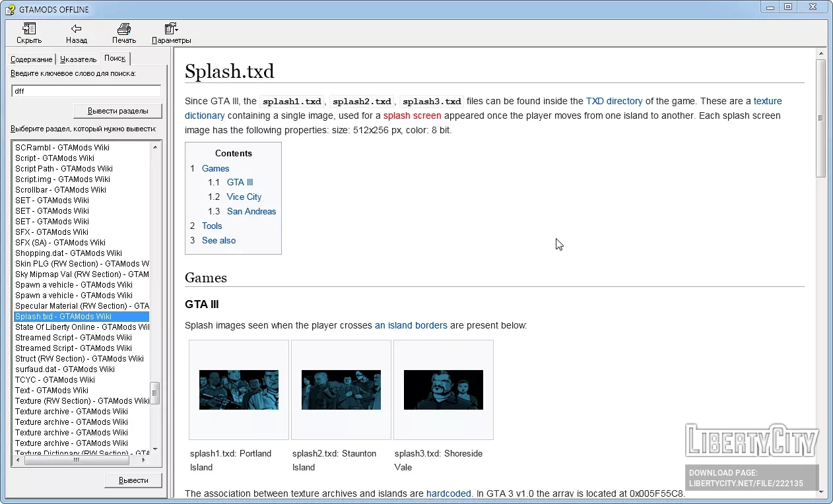Switch to the Содержание tab

31,59
